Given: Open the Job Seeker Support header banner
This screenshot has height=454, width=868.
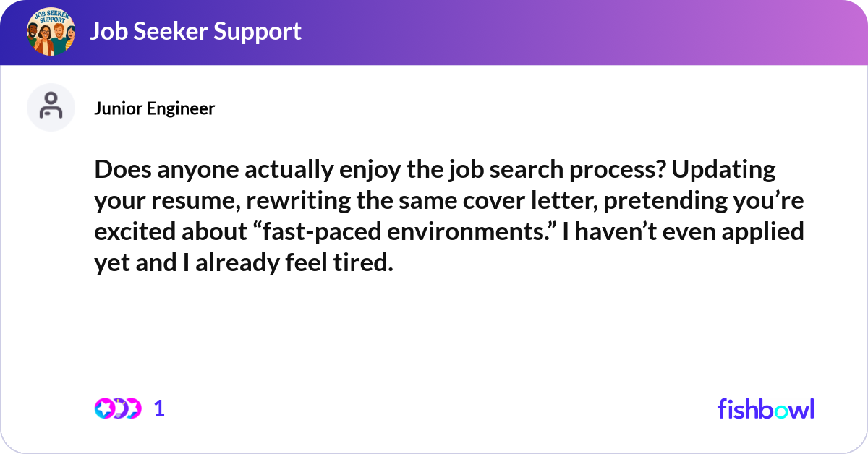Looking at the screenshot, I should [434, 32].
